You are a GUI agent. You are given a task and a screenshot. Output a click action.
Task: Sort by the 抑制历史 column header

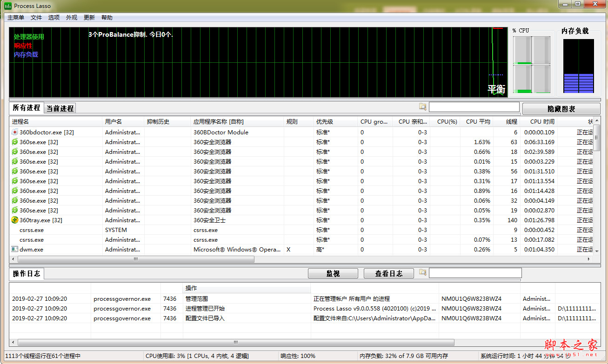pos(168,122)
